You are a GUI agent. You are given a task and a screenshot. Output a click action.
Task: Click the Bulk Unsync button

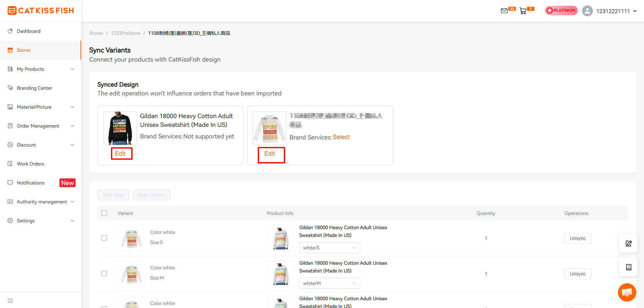point(152,195)
